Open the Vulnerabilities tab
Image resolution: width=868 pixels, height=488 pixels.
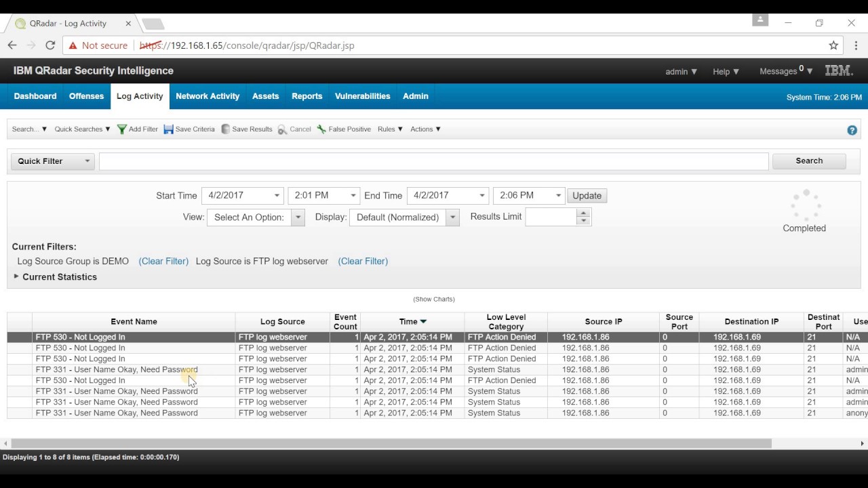click(x=363, y=96)
